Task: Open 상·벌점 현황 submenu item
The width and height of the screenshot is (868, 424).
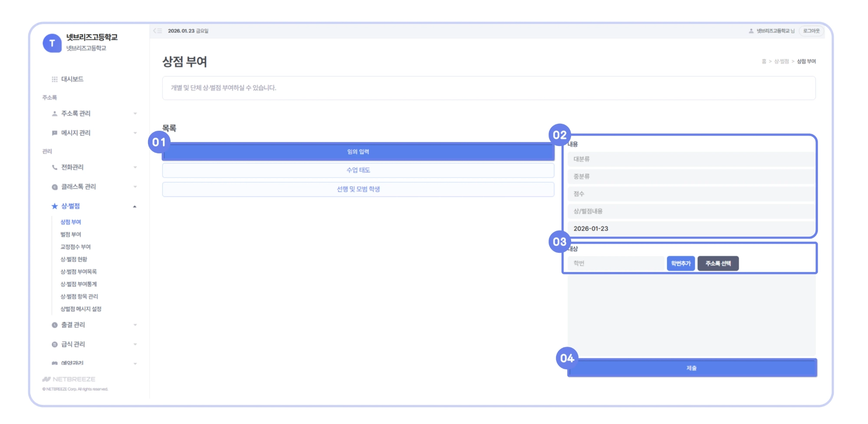Action: coord(74,259)
